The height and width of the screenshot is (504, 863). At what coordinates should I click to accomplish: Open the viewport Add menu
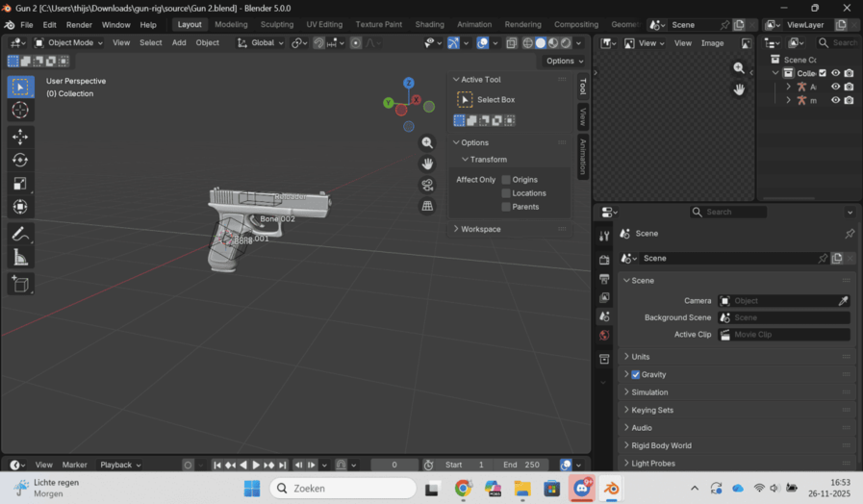coord(179,43)
